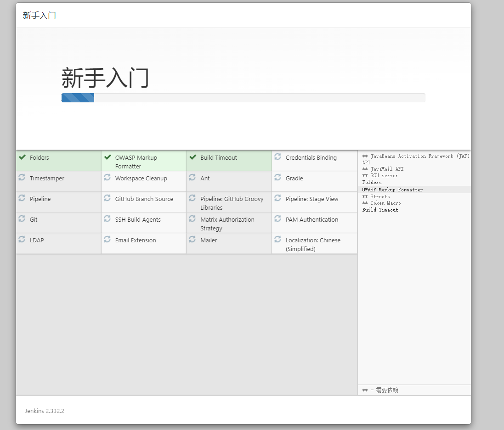Click the installation progress bar
This screenshot has height=430, width=504.
pyautogui.click(x=243, y=98)
